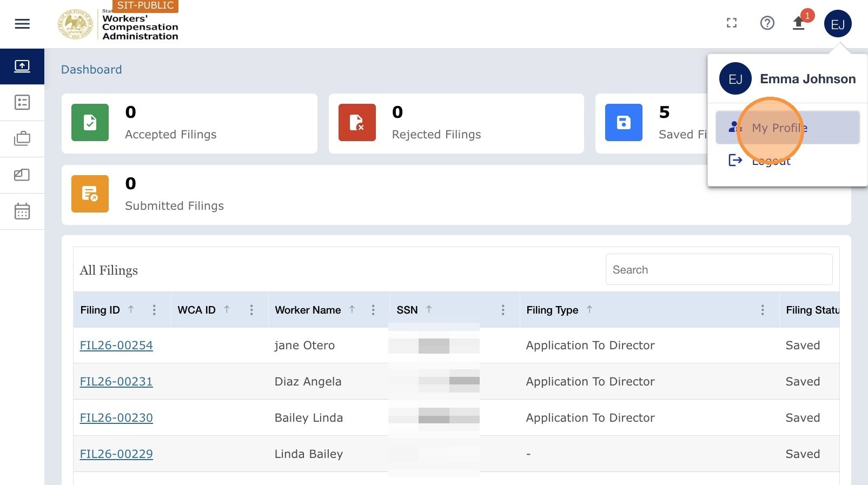Open the checklist icon in sidebar
This screenshot has height=485, width=868.
[22, 102]
